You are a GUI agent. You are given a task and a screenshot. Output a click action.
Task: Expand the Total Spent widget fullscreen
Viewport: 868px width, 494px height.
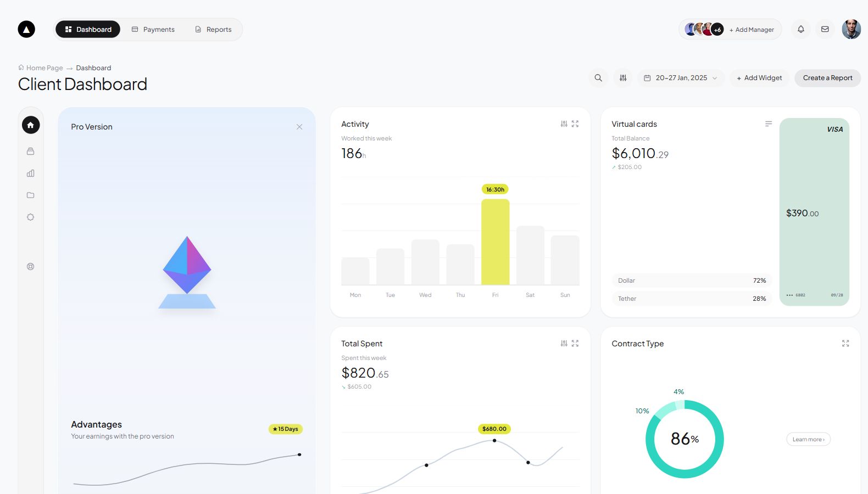[575, 344]
